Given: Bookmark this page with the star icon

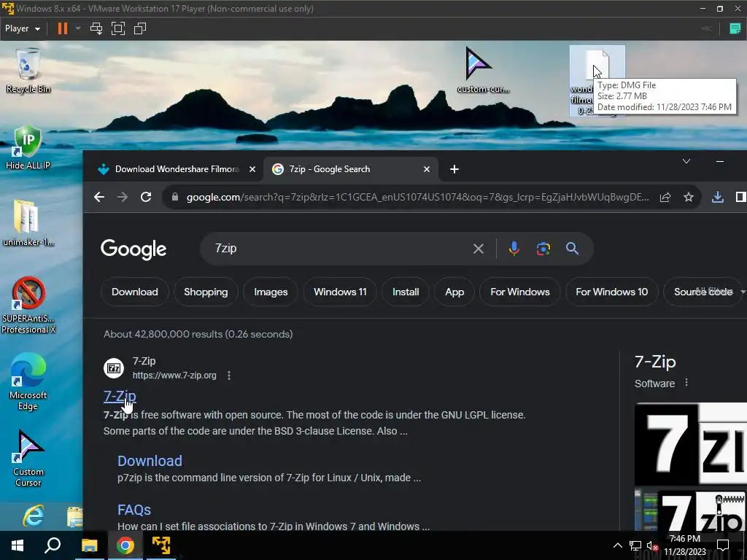Looking at the screenshot, I should (x=689, y=197).
